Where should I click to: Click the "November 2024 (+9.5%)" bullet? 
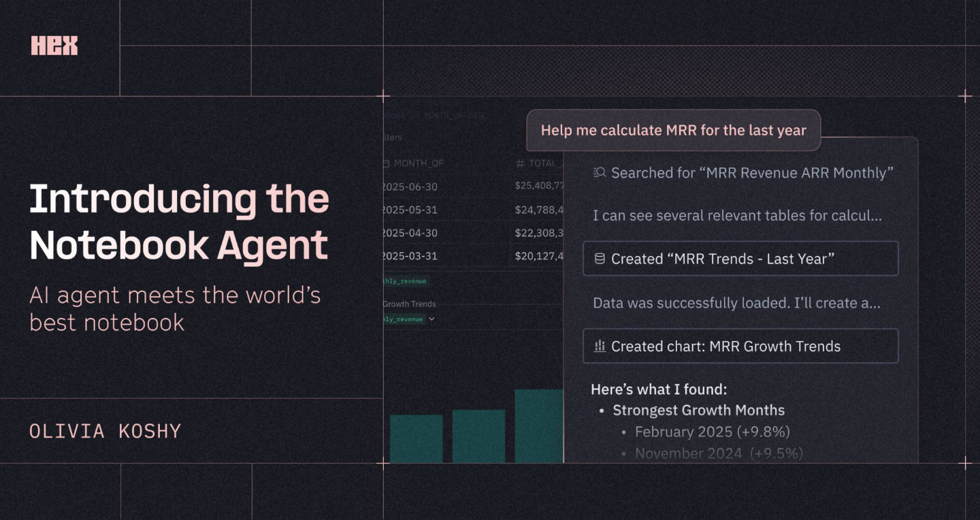pos(719,453)
